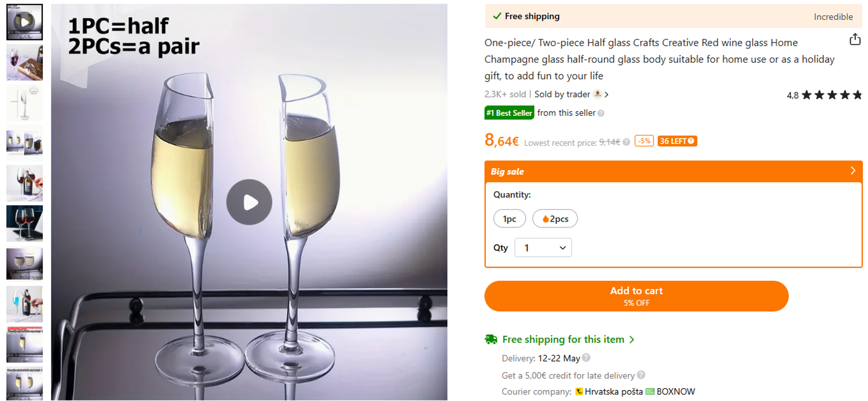Click the Add to cart button

coord(636,296)
